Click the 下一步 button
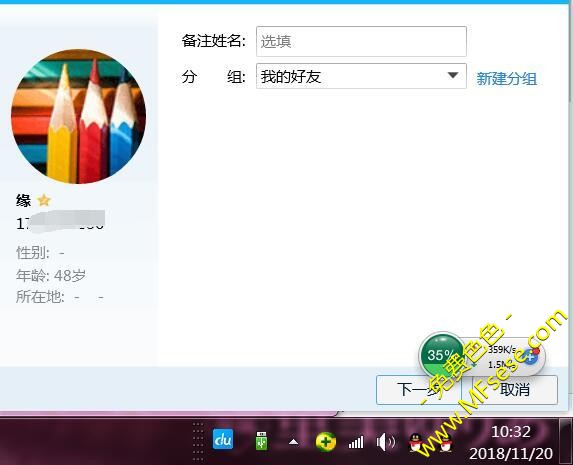This screenshot has width=573, height=465. click(x=418, y=390)
